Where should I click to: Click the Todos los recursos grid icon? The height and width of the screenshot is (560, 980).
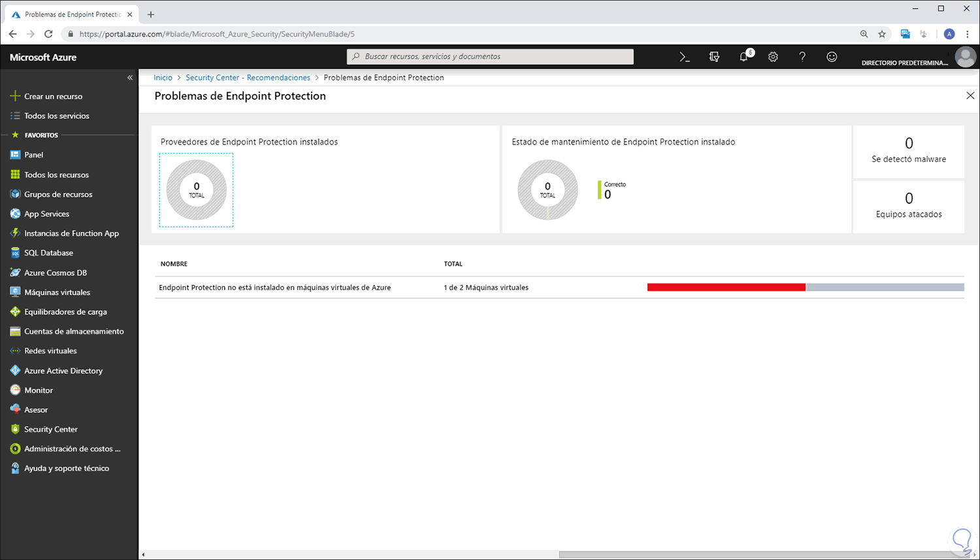pos(15,174)
